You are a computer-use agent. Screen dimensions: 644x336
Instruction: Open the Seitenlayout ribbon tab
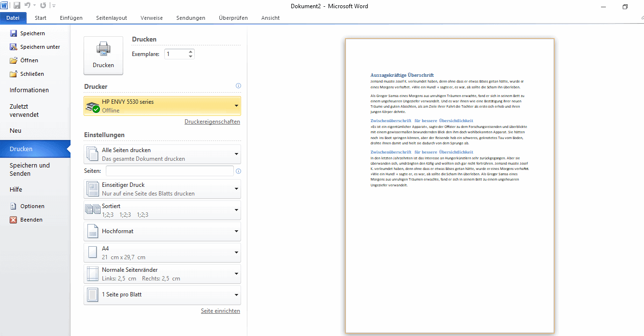(111, 18)
